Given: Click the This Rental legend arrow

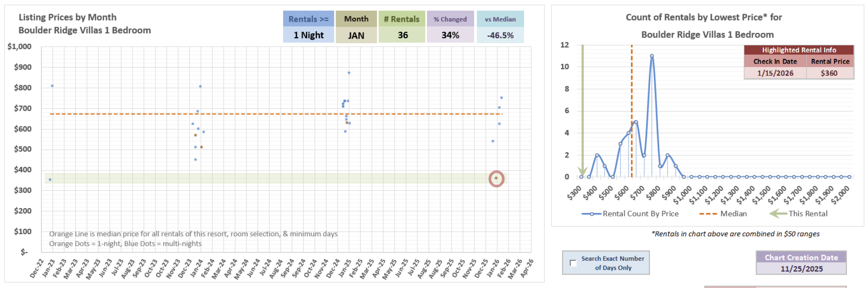Looking at the screenshot, I should pos(778,214).
